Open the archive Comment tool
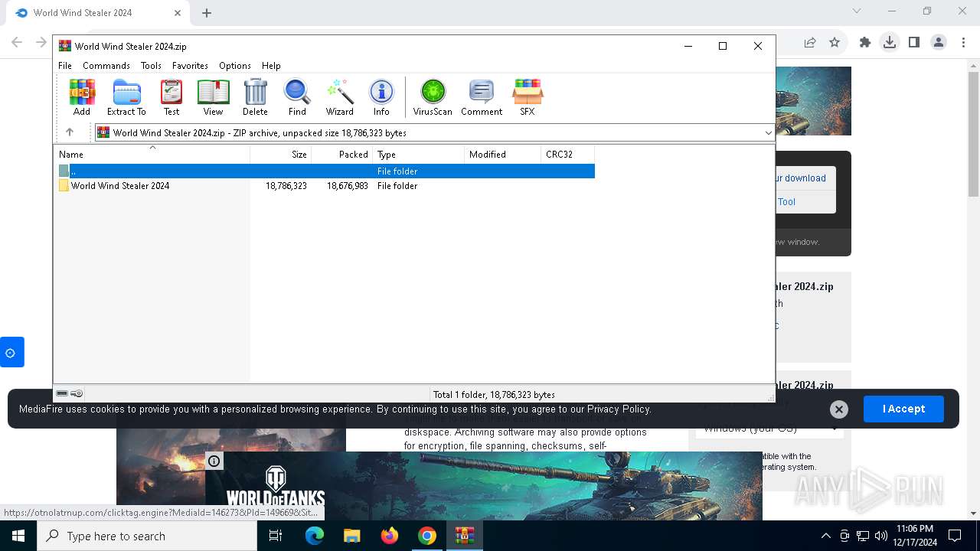Screen dimensions: 980x551 (x=482, y=97)
